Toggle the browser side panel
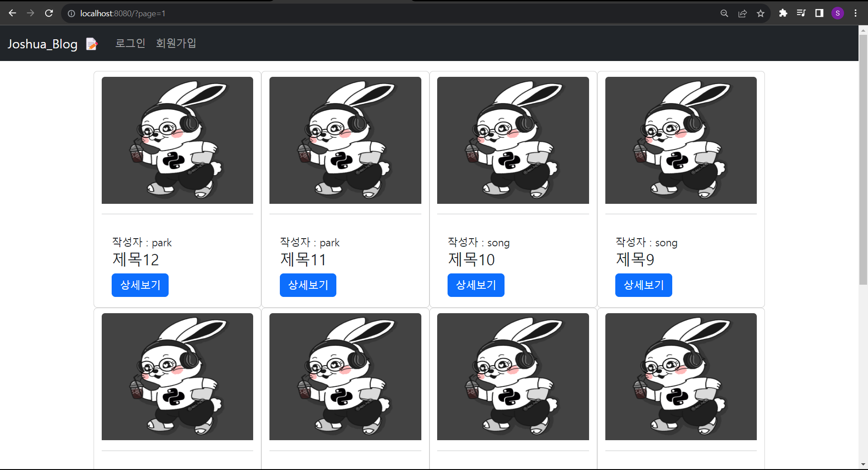 pos(819,13)
